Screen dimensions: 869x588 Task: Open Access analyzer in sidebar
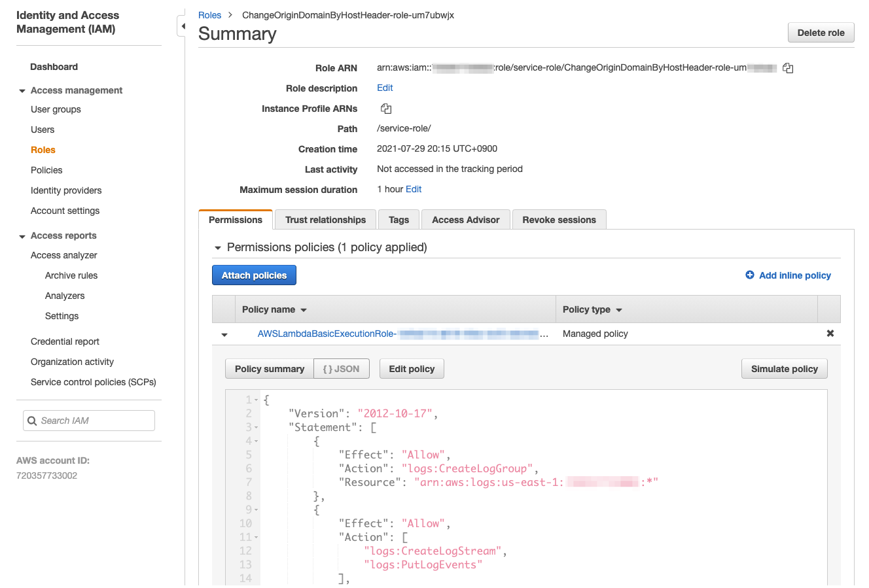pyautogui.click(x=64, y=255)
